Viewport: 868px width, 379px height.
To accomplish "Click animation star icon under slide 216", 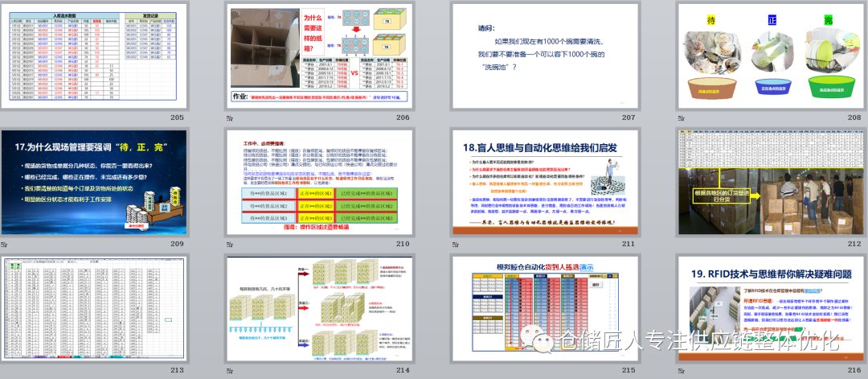I will pyautogui.click(x=681, y=370).
